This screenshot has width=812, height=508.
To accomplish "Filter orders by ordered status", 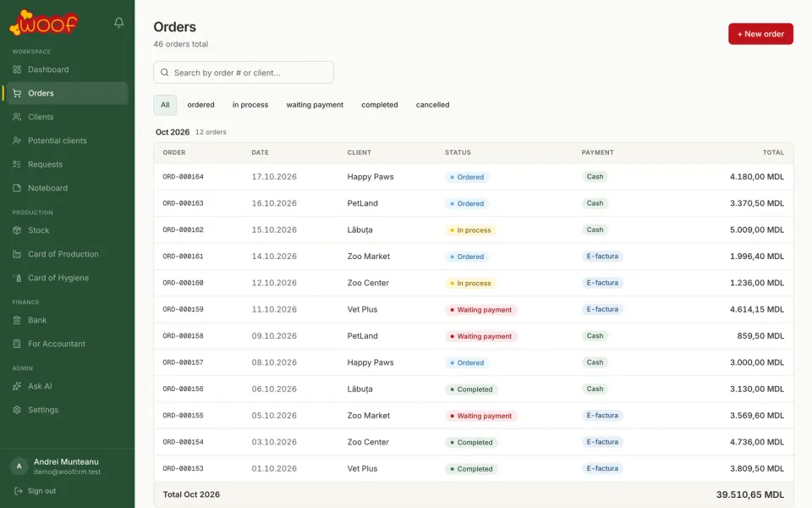I will (x=201, y=105).
